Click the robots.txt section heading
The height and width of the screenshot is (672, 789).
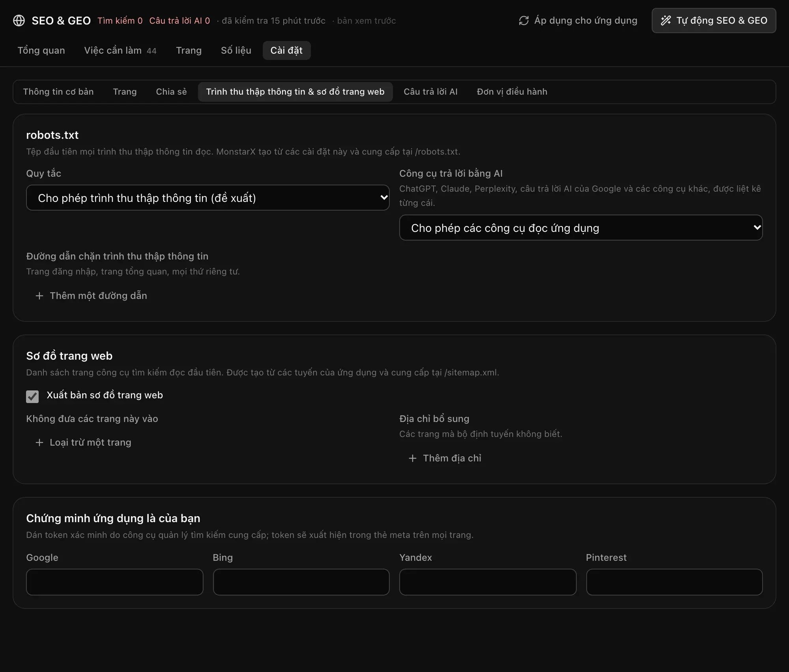[52, 135]
